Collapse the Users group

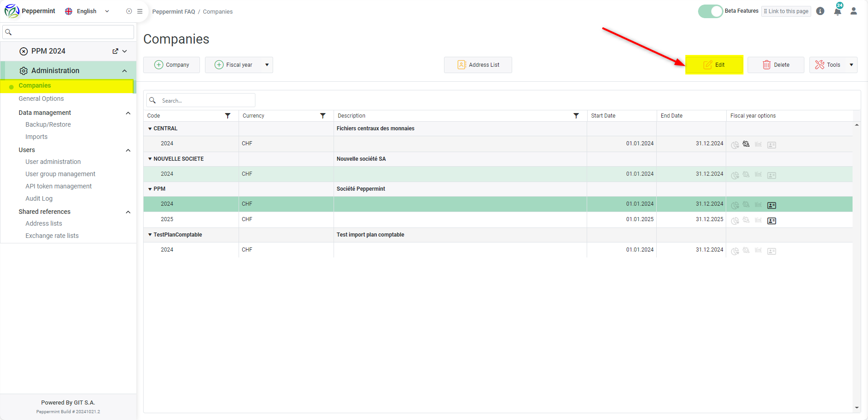(128, 150)
